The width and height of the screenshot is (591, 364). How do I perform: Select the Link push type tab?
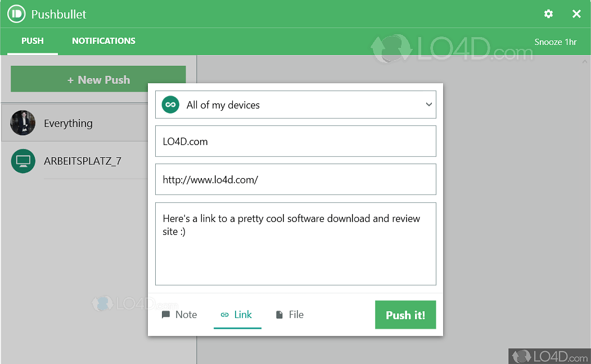pyautogui.click(x=237, y=315)
